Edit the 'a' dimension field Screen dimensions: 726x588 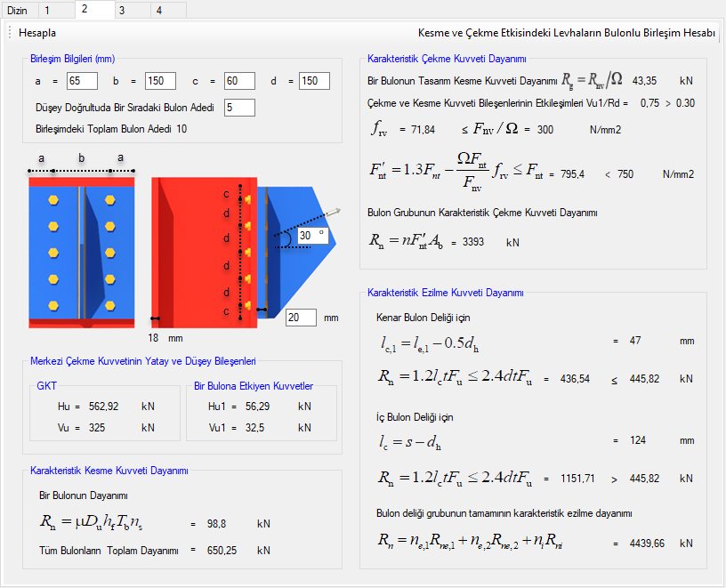(82, 81)
